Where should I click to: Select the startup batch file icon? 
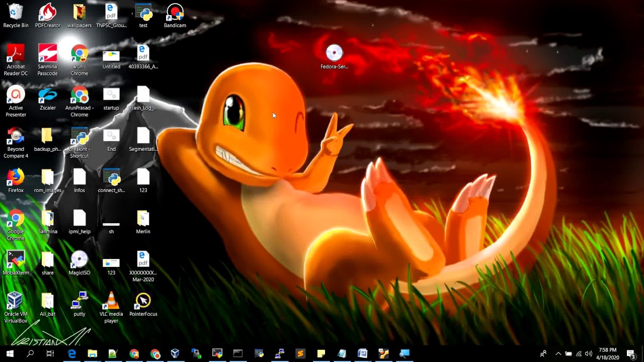[111, 98]
